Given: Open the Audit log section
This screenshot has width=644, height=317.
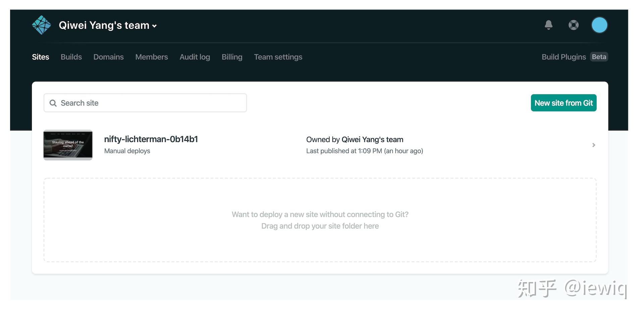Looking at the screenshot, I should click(x=195, y=57).
